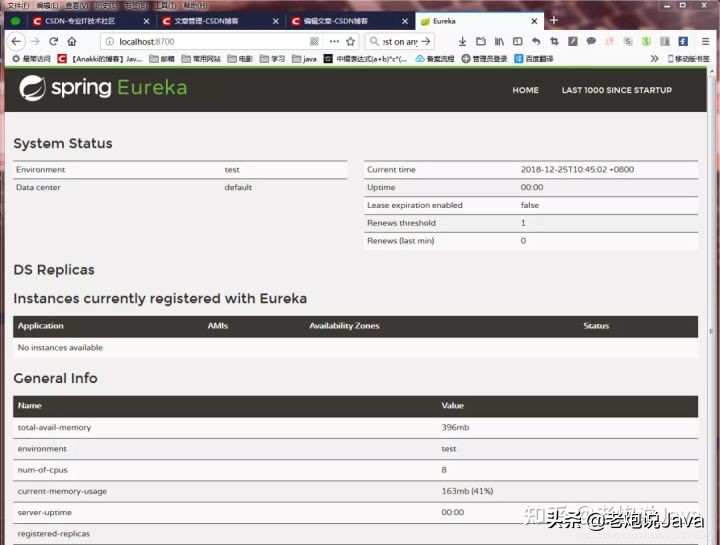Open the 工具 menu

(x=165, y=6)
